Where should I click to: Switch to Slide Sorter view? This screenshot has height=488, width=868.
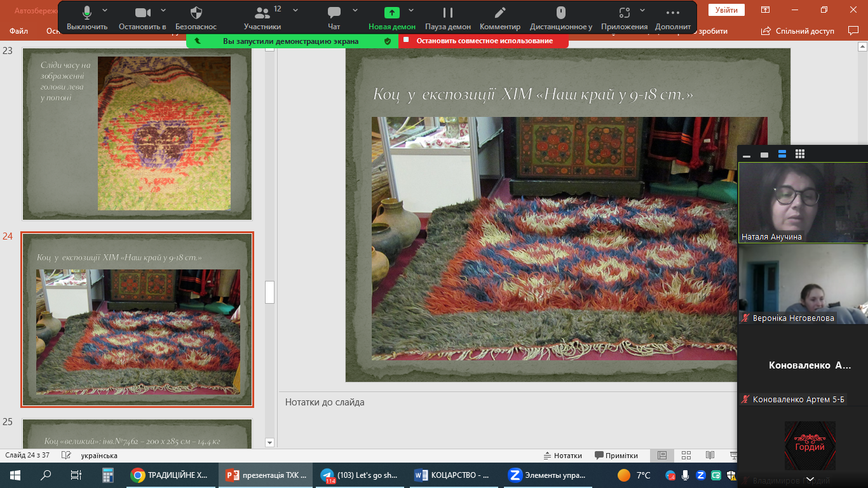tap(686, 456)
